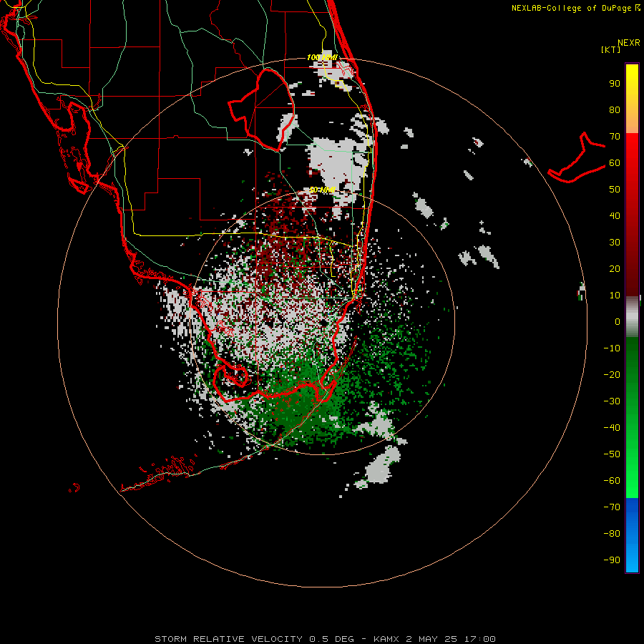Click the 50 value on velocity scale

coord(615,190)
